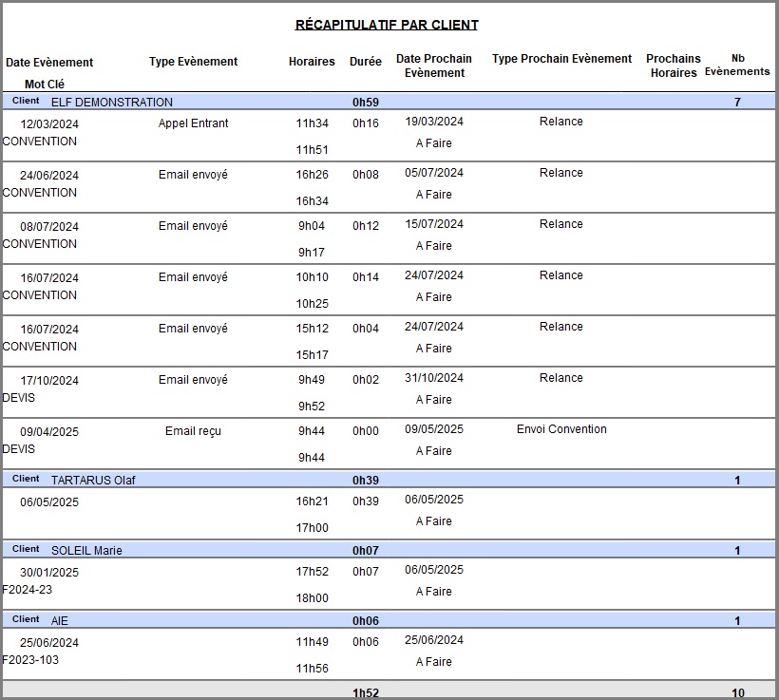779x700 pixels.
Task: Click the Date Evènement column header
Action: [x=49, y=62]
